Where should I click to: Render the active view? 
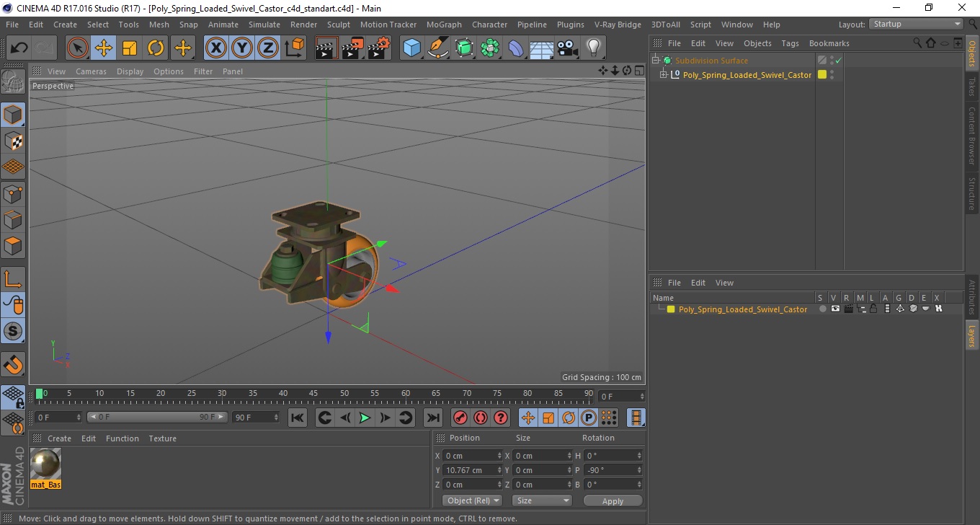pos(326,48)
